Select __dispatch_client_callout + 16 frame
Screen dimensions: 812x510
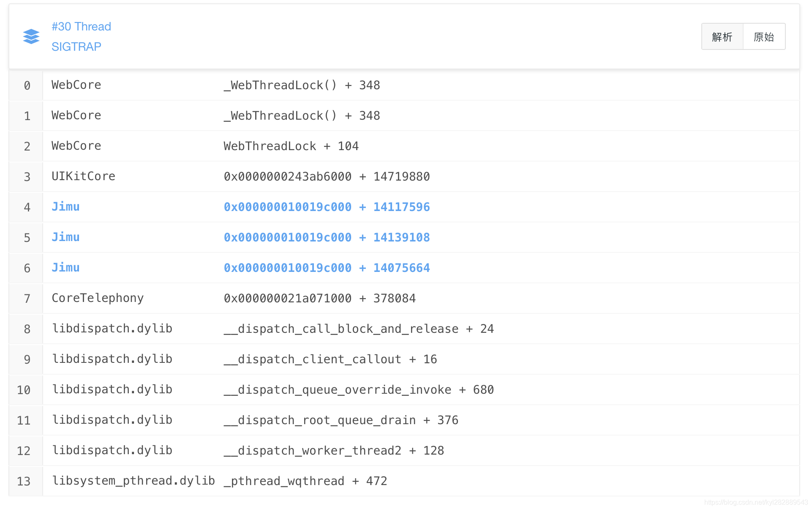330,359
